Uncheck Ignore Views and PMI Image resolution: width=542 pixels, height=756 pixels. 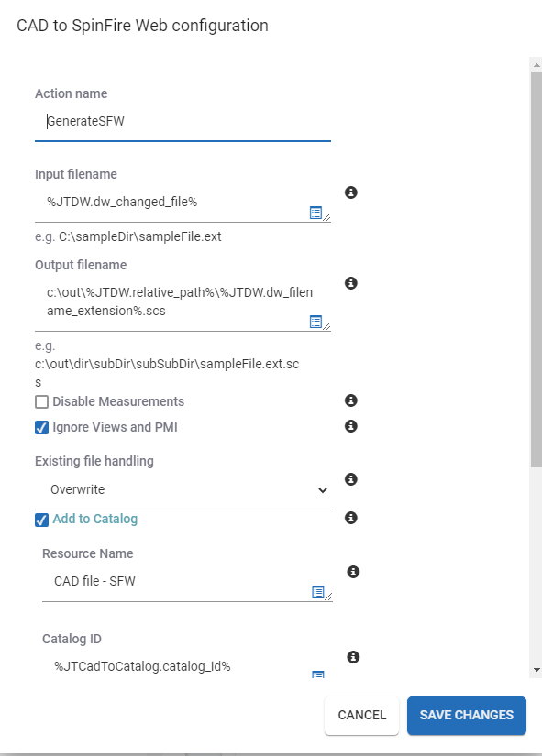[42, 428]
